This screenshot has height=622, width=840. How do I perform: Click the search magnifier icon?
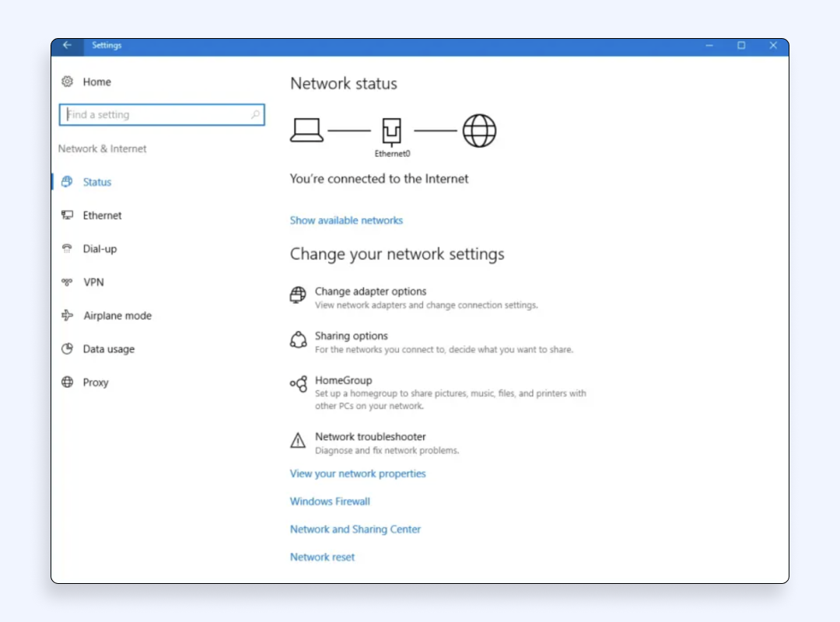(255, 115)
